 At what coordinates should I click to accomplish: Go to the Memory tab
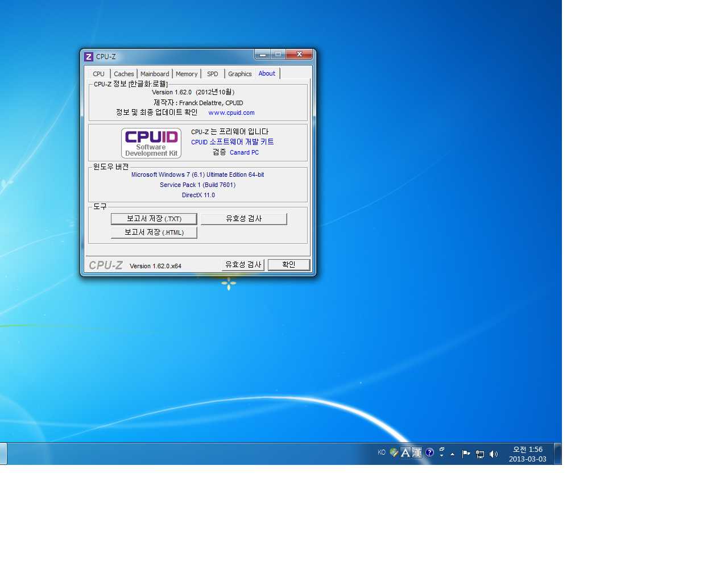click(x=187, y=74)
